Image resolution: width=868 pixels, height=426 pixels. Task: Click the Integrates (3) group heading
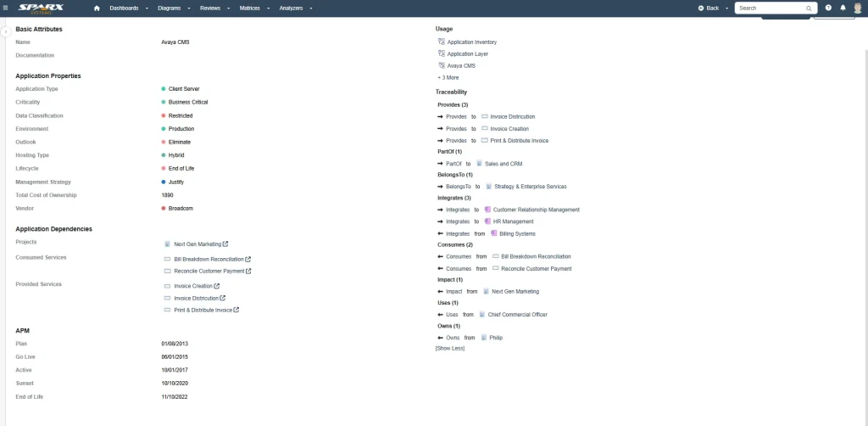(454, 198)
